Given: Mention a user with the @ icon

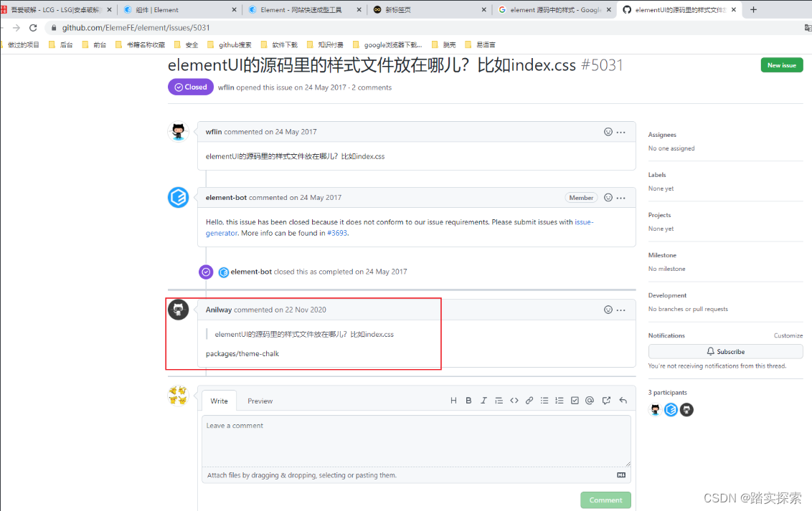Looking at the screenshot, I should (590, 401).
